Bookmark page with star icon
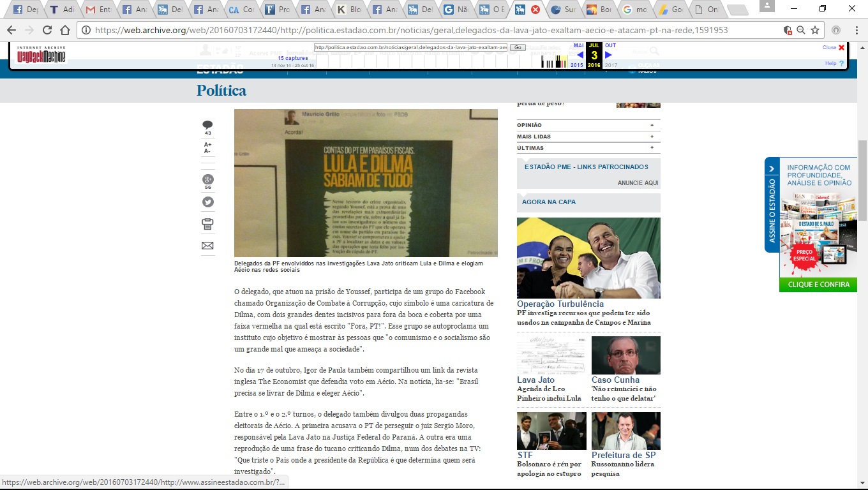Viewport: 868px width, 490px height. [815, 30]
